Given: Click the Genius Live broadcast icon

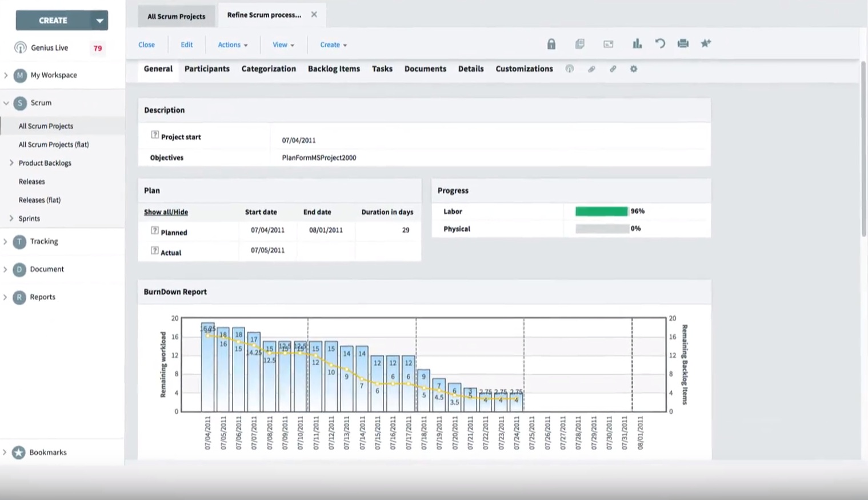Looking at the screenshot, I should [x=21, y=48].
